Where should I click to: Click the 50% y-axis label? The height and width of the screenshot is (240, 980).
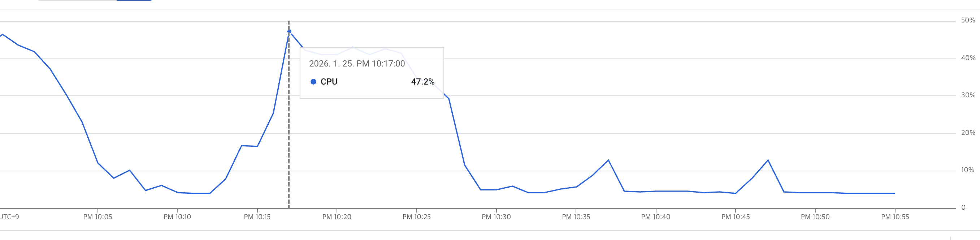point(968,20)
